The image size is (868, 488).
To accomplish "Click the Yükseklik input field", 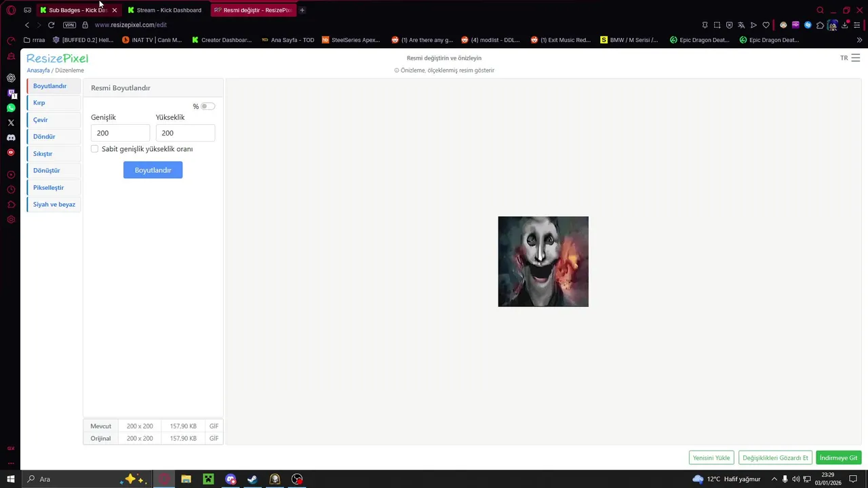I will coord(185,133).
